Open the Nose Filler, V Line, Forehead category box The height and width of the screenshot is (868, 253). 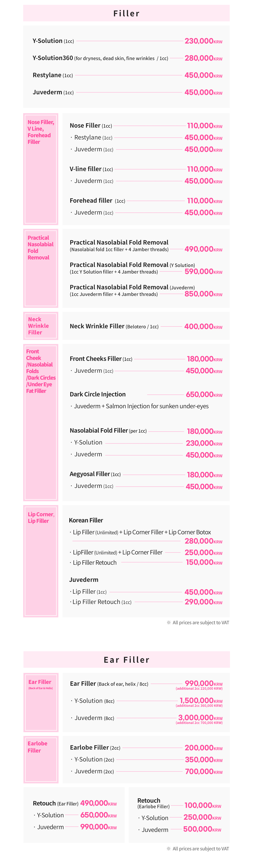(40, 169)
